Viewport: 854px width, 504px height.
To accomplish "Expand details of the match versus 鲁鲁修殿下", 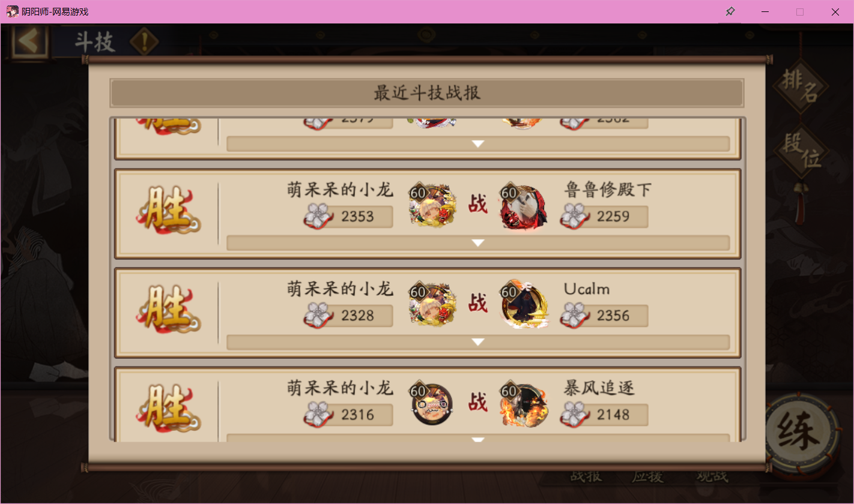I will point(478,243).
